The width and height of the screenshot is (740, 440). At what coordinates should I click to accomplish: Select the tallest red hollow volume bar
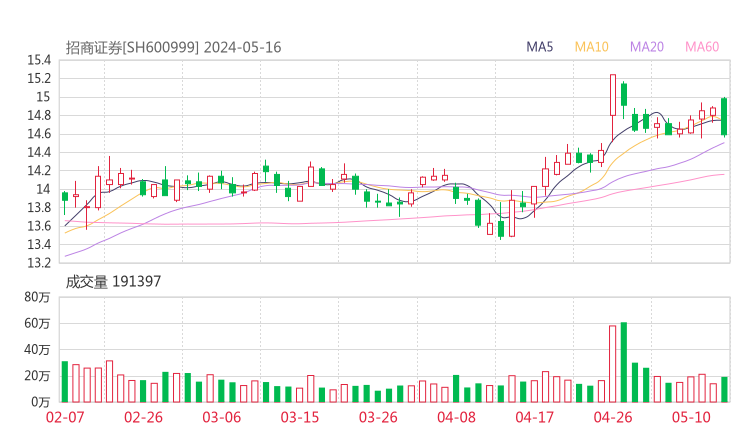pyautogui.click(x=613, y=364)
